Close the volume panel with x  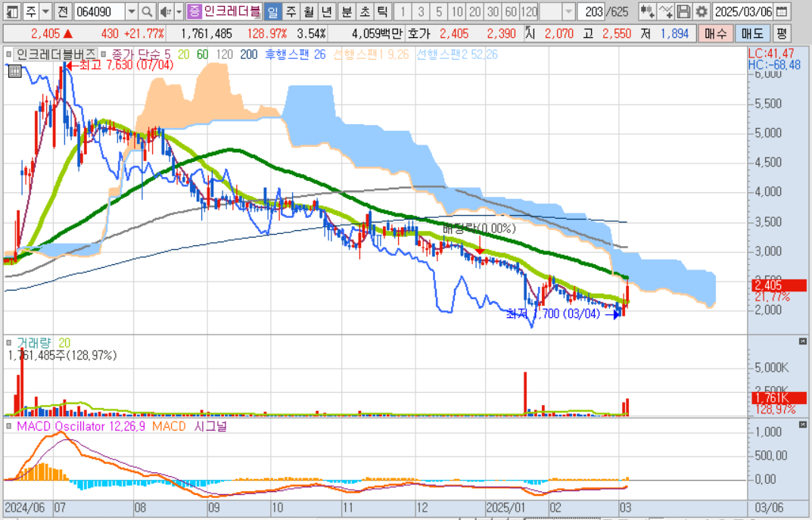coord(802,341)
